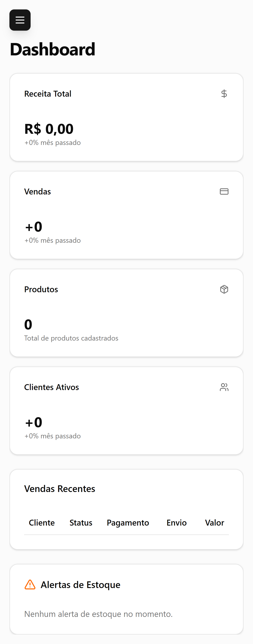Click the Vendas Recentes section heading
The image size is (253, 644).
point(59,489)
